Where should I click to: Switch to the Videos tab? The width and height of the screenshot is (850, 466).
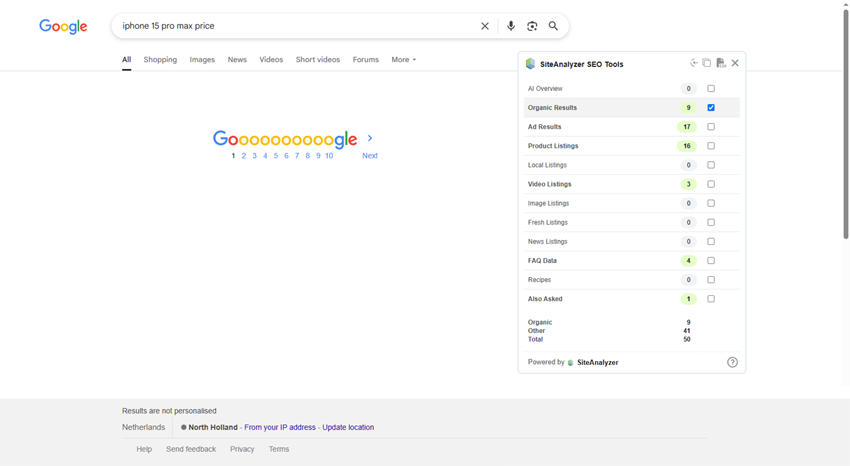271,60
